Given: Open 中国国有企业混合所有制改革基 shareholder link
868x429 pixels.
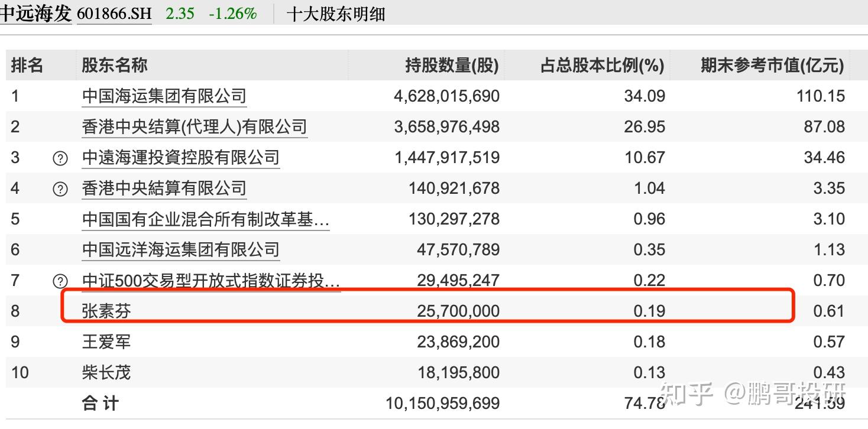Looking at the screenshot, I should (x=206, y=219).
